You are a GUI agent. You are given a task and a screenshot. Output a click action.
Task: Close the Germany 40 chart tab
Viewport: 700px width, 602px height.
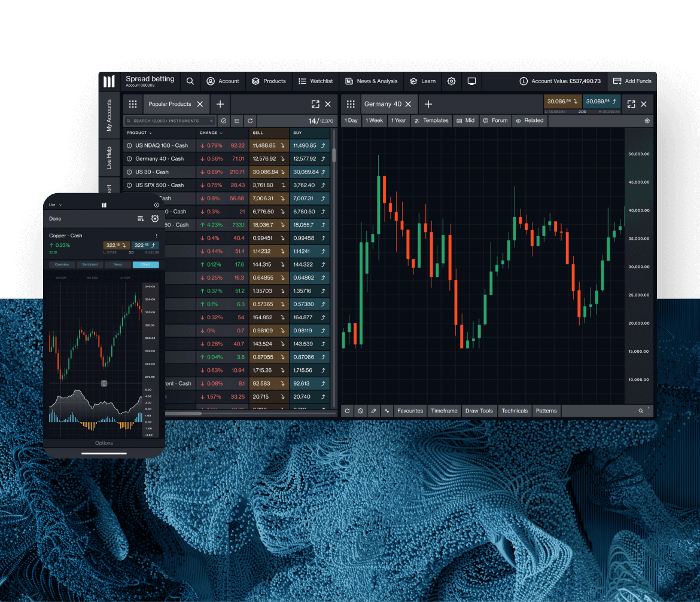pos(408,104)
